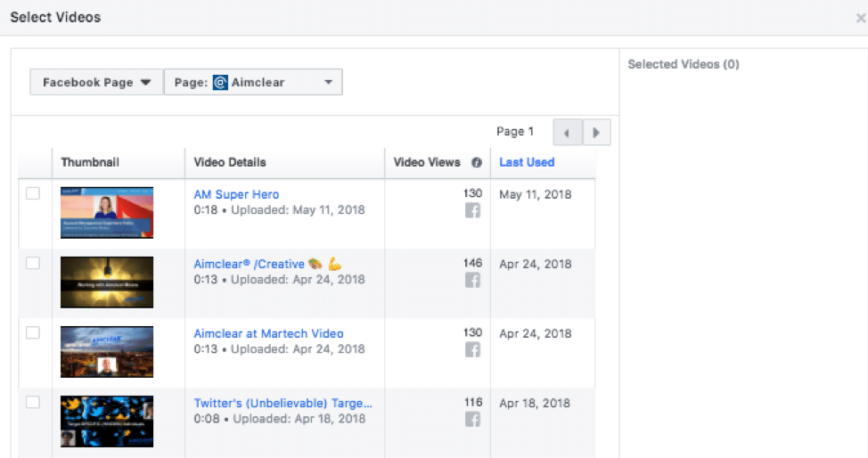Close the Select Videos dialog
The image size is (868, 458).
860,19
